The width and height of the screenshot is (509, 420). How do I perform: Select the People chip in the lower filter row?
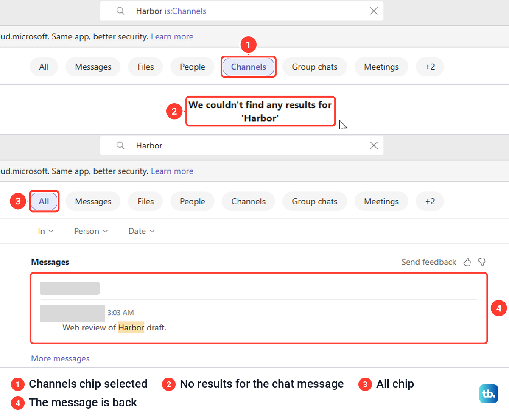193,202
